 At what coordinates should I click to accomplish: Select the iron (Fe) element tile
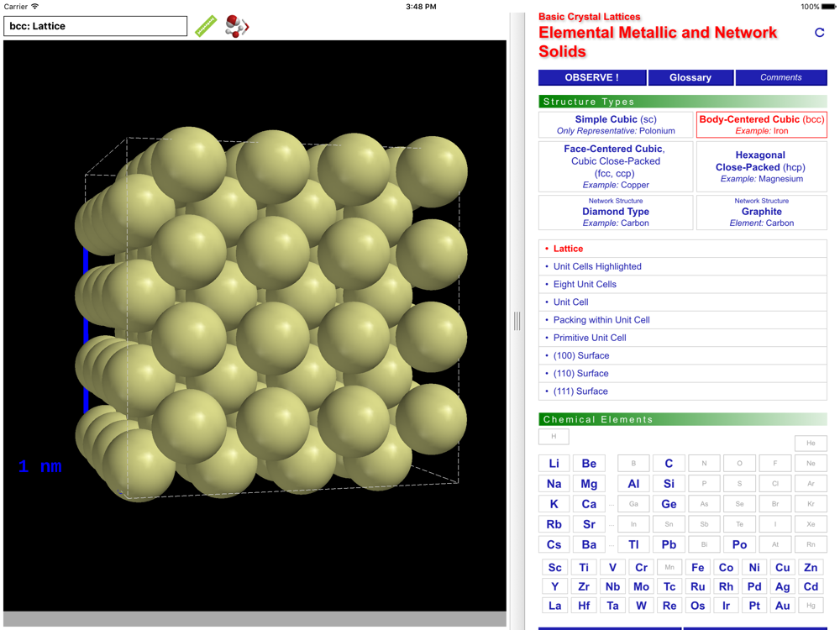(697, 567)
